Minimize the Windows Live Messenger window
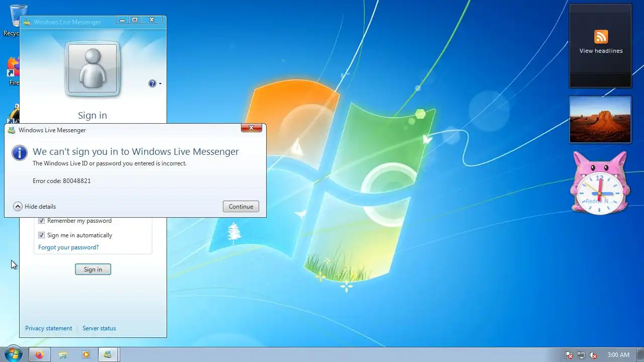 122,20
